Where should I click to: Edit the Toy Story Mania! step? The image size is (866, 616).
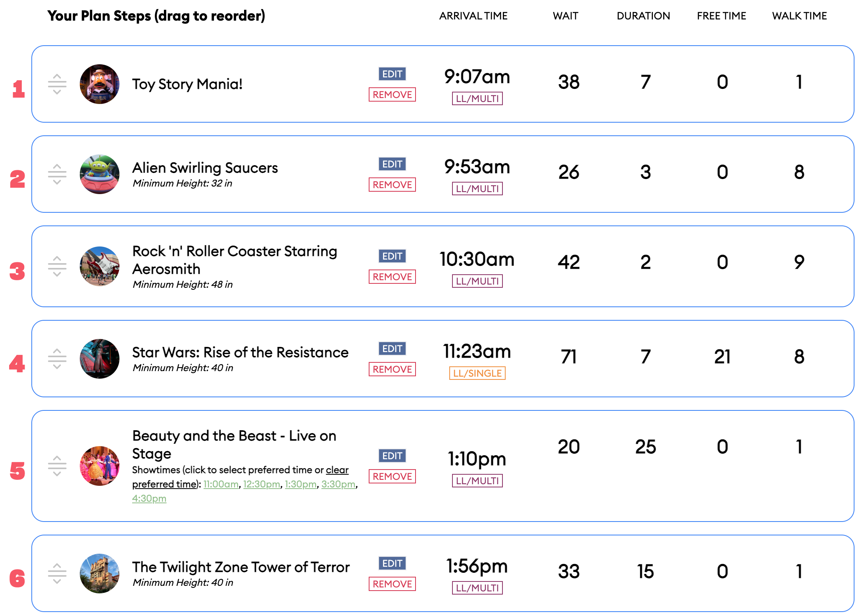(392, 74)
